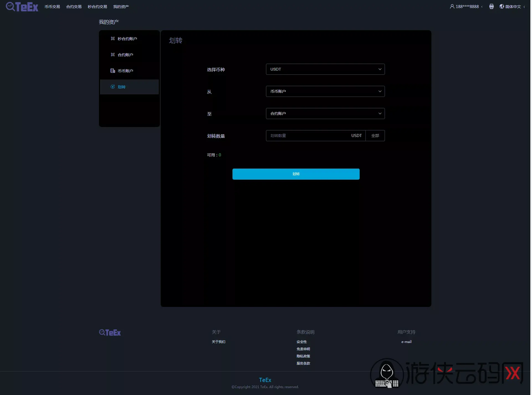Click the 划转 transfer icon in sidebar
The height and width of the screenshot is (395, 532).
point(113,87)
